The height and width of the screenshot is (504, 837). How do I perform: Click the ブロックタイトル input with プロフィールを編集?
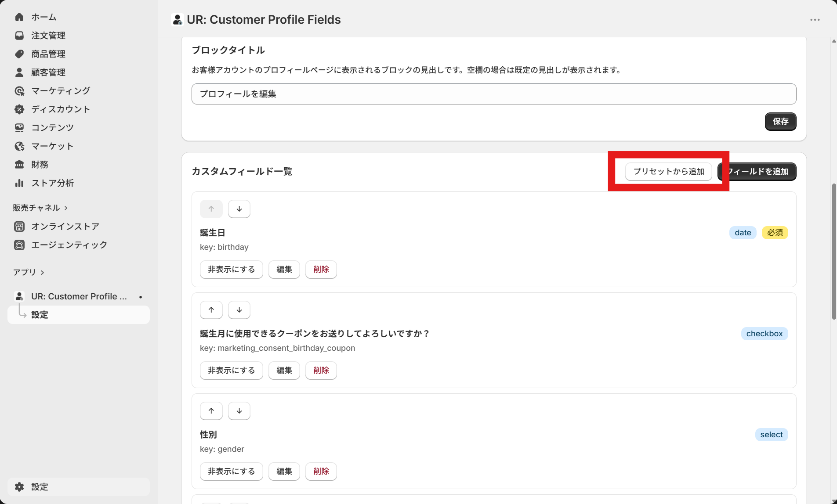[494, 94]
